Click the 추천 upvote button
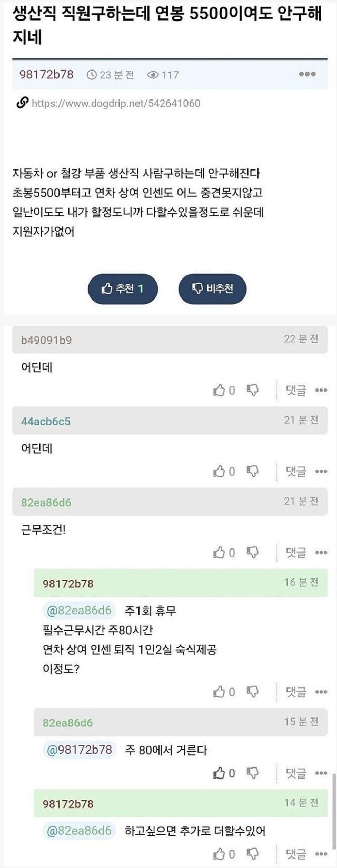The width and height of the screenshot is (337, 868). [123, 288]
